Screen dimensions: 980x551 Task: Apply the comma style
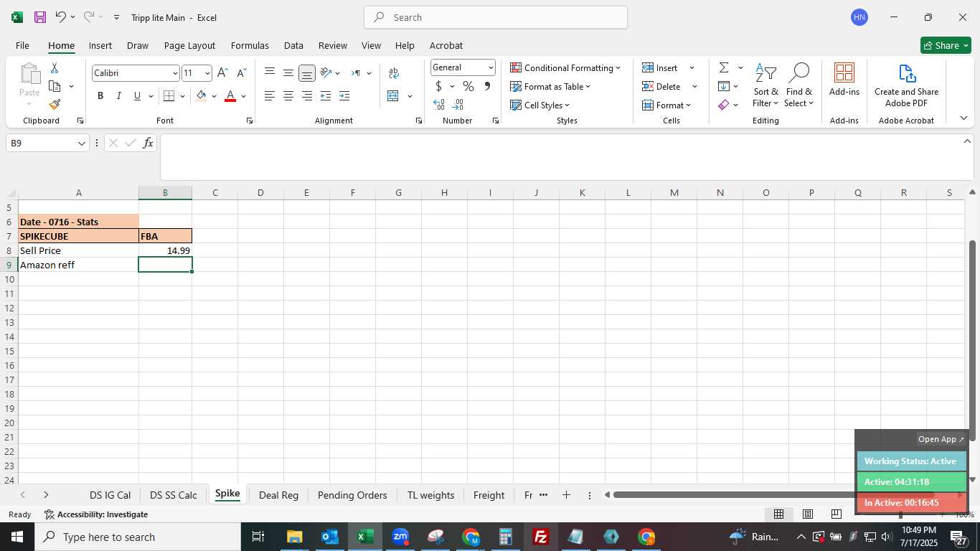point(487,86)
